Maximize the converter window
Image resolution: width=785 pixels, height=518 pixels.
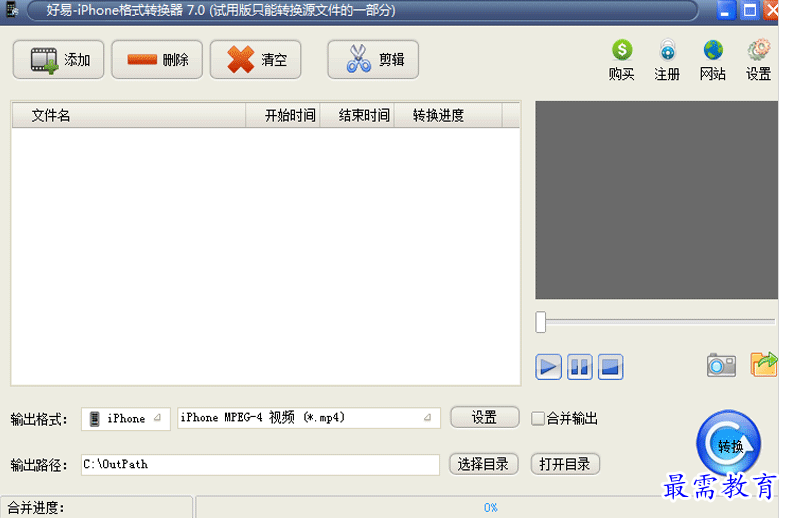(749, 10)
